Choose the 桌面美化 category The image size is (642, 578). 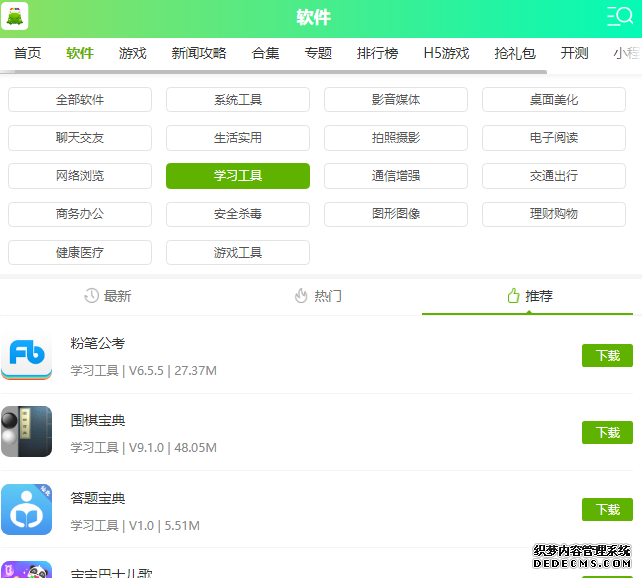tap(554, 99)
